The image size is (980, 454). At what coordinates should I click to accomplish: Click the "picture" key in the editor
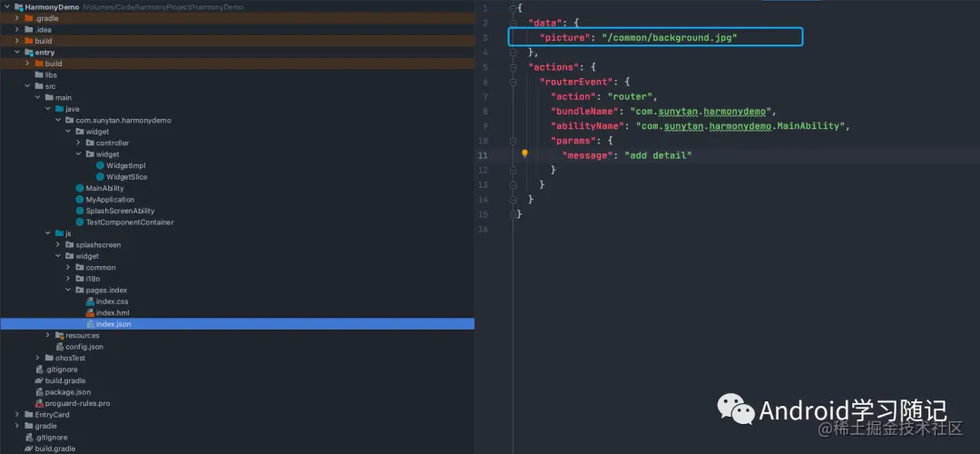[565, 37]
